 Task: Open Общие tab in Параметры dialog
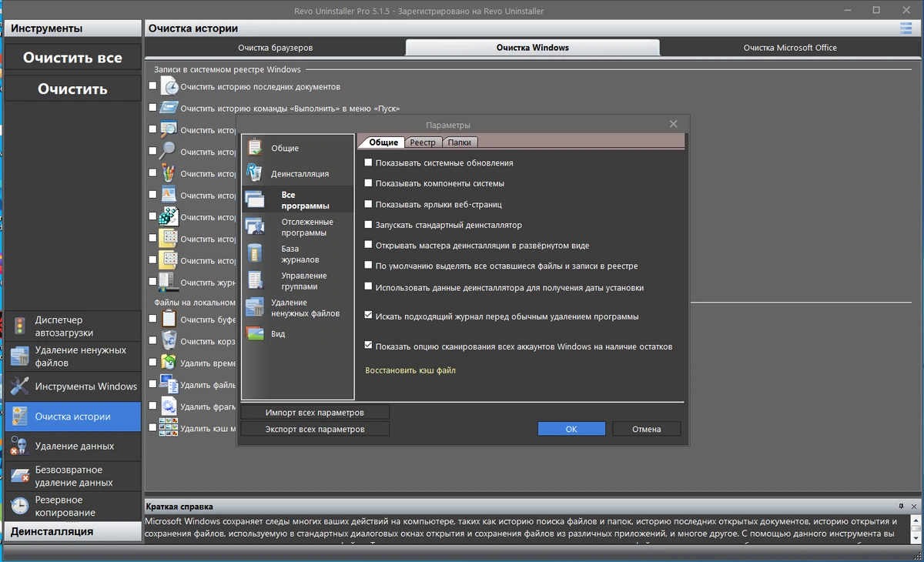point(383,142)
